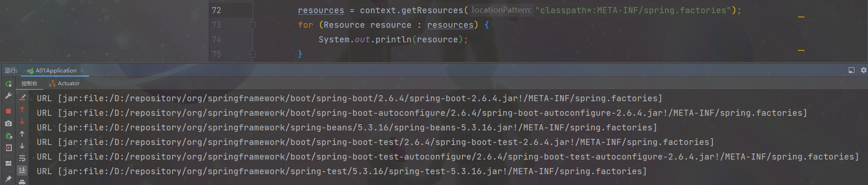The image size is (868, 185).
Task: Click the 'locationPattern:' parameter hint
Action: coord(502,10)
